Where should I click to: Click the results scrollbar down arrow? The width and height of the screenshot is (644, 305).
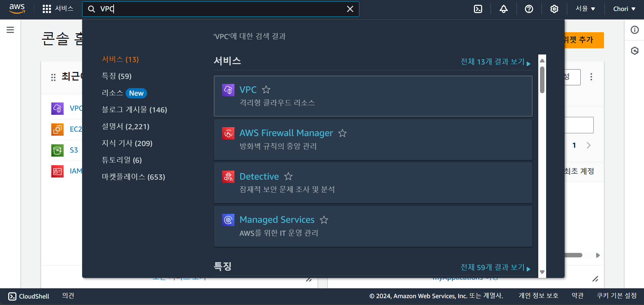(542, 272)
